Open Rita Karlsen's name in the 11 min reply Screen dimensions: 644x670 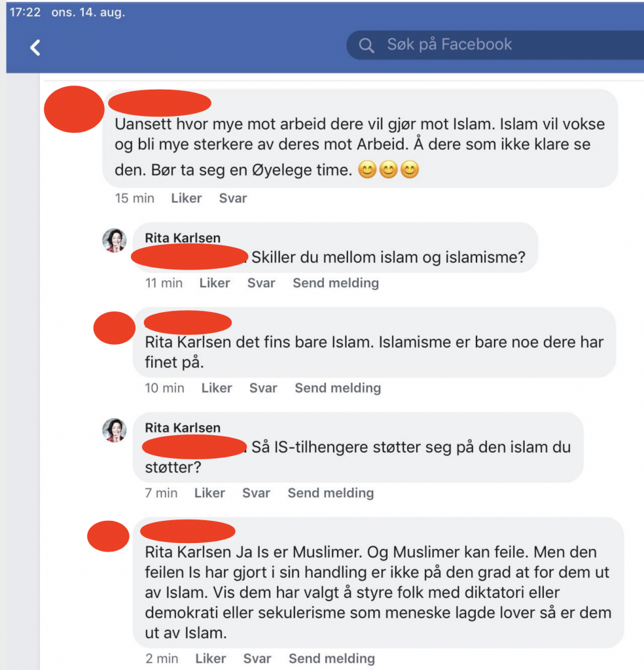click(183, 238)
